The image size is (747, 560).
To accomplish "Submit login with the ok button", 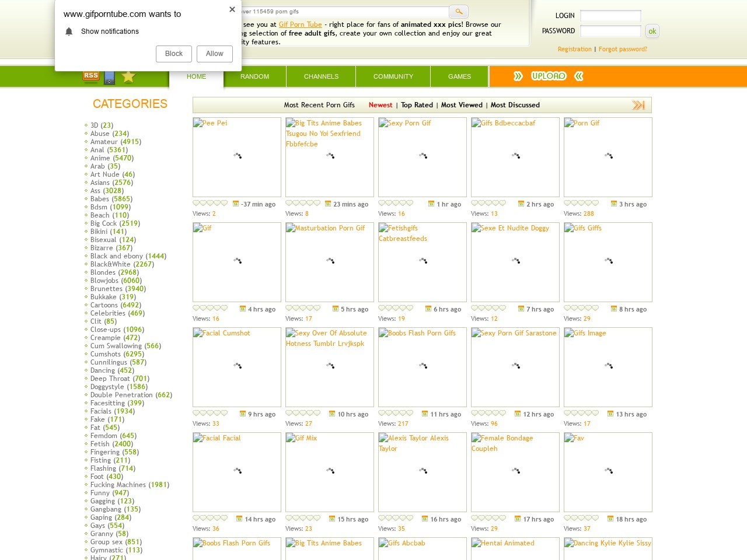I will point(652,32).
